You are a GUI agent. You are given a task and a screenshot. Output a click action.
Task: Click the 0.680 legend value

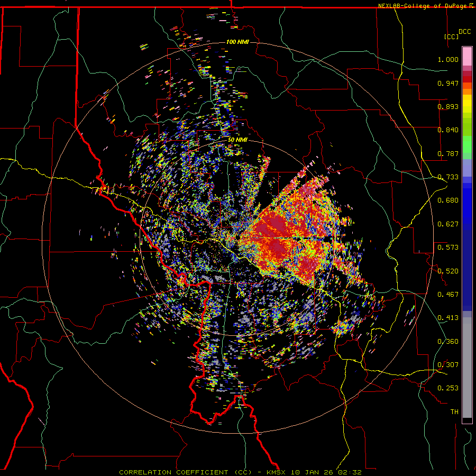(x=448, y=200)
